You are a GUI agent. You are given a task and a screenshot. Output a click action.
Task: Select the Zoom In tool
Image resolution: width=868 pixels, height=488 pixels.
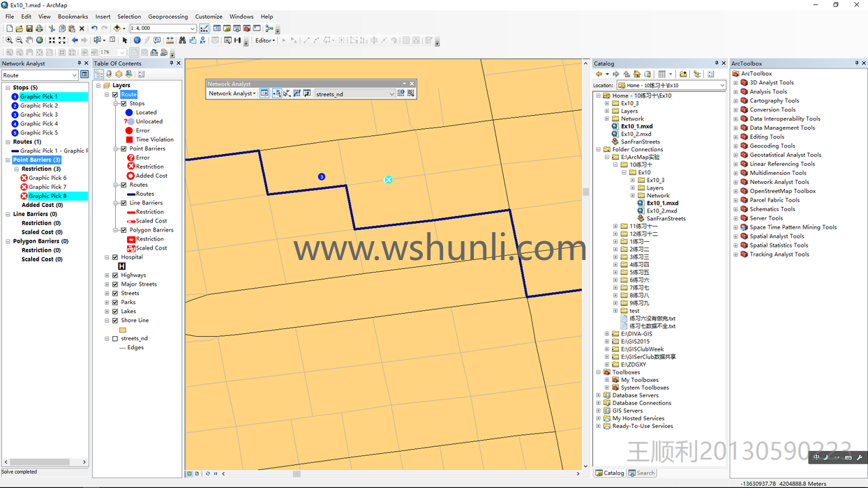click(x=9, y=40)
